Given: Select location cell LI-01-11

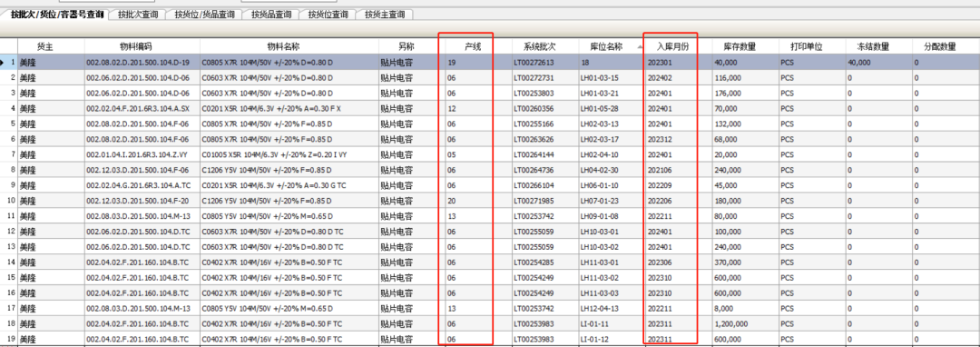Looking at the screenshot, I should [x=595, y=323].
